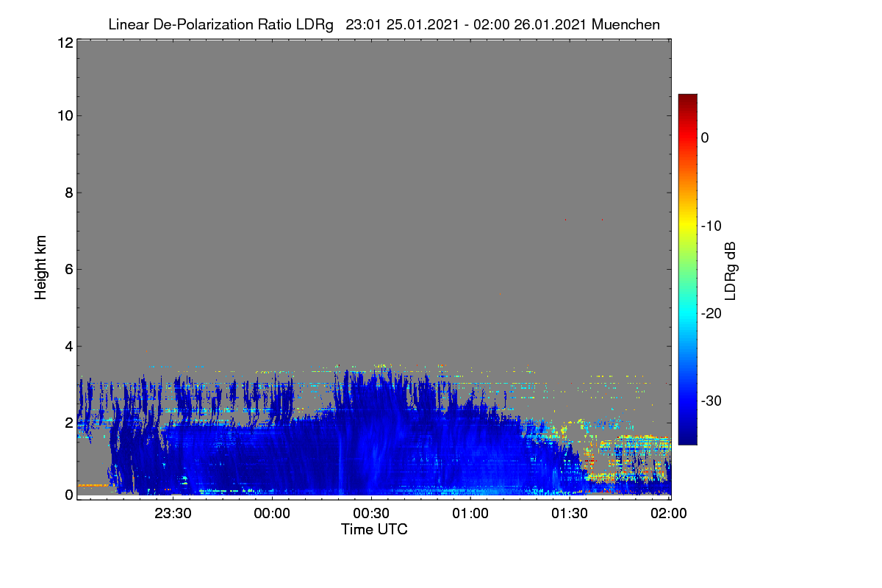Image resolution: width=882 pixels, height=588 pixels.
Task: Click the '01:00' time tick label
Action: (x=470, y=514)
